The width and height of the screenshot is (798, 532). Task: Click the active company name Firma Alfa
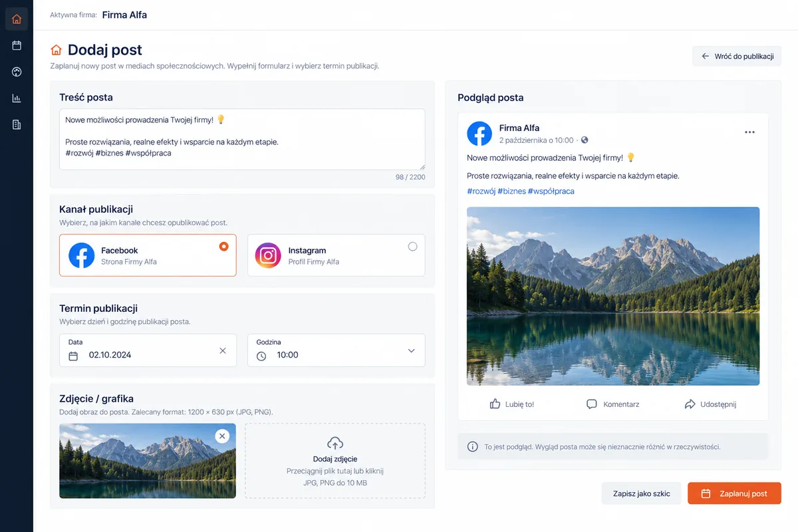(124, 15)
